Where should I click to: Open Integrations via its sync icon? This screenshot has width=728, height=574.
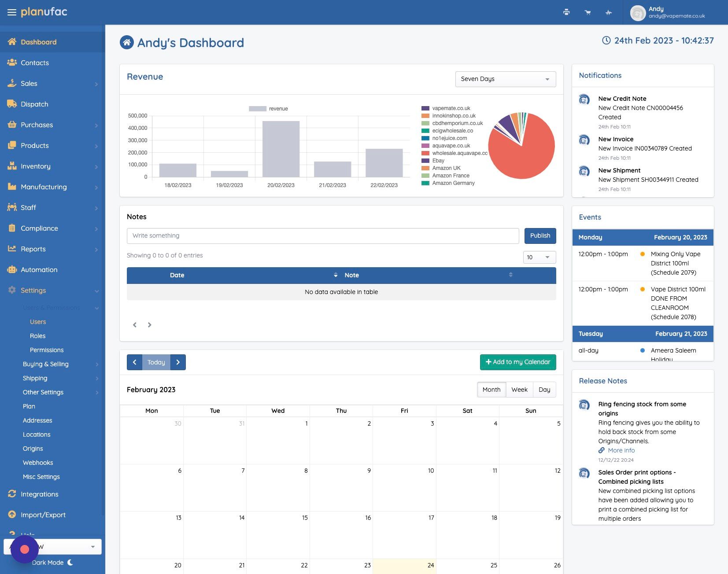point(12,494)
